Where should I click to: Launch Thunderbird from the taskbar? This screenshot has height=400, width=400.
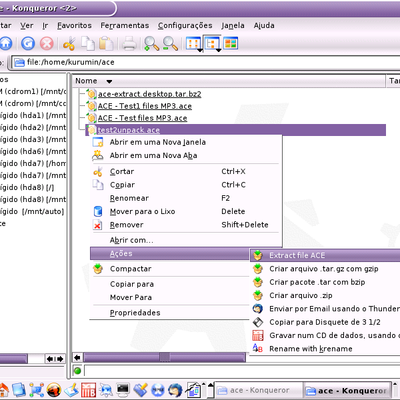click(x=176, y=390)
